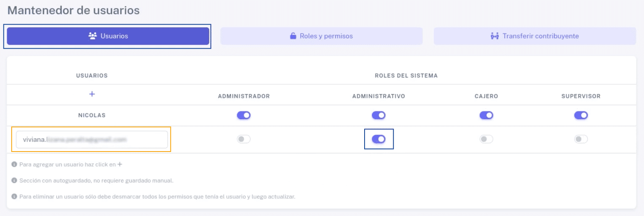The image size is (644, 216).
Task: Toggle Administrador role for Nicolas
Action: (x=244, y=115)
